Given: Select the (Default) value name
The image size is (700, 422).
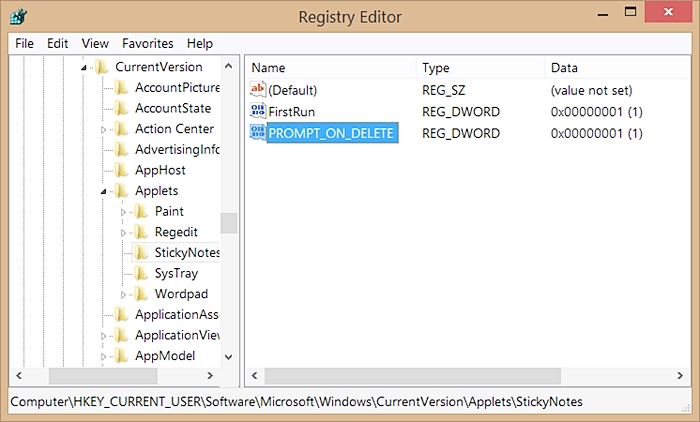Looking at the screenshot, I should tap(292, 90).
